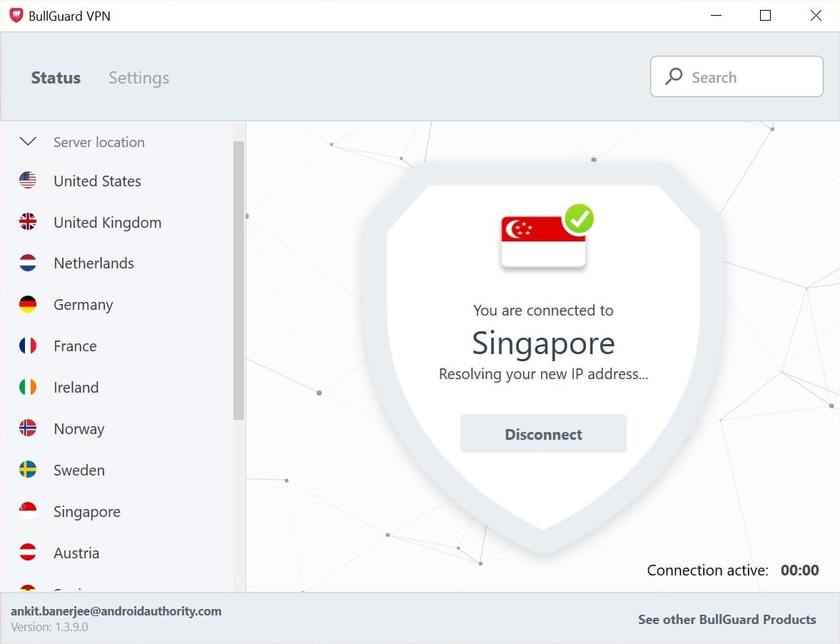Select United Kingdom server text

coord(108,222)
